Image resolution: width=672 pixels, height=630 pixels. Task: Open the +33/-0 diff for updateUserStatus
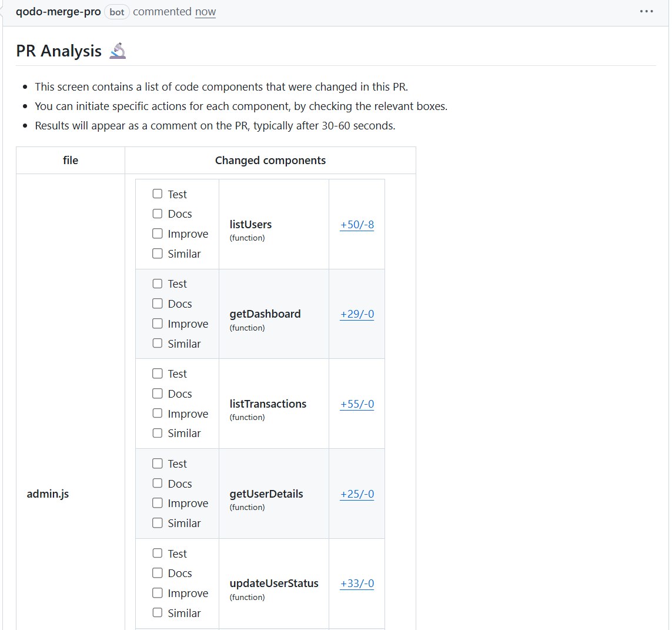click(x=357, y=584)
